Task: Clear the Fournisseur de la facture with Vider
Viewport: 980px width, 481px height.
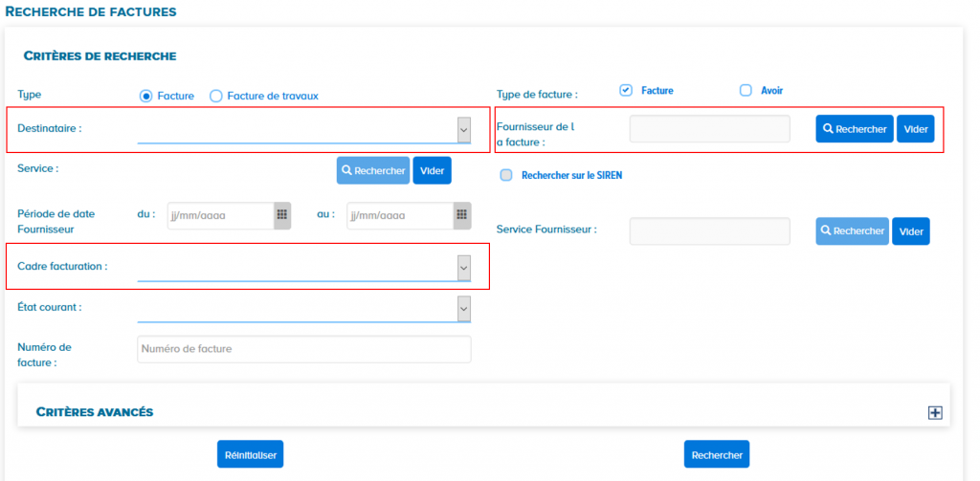Action: click(x=915, y=129)
